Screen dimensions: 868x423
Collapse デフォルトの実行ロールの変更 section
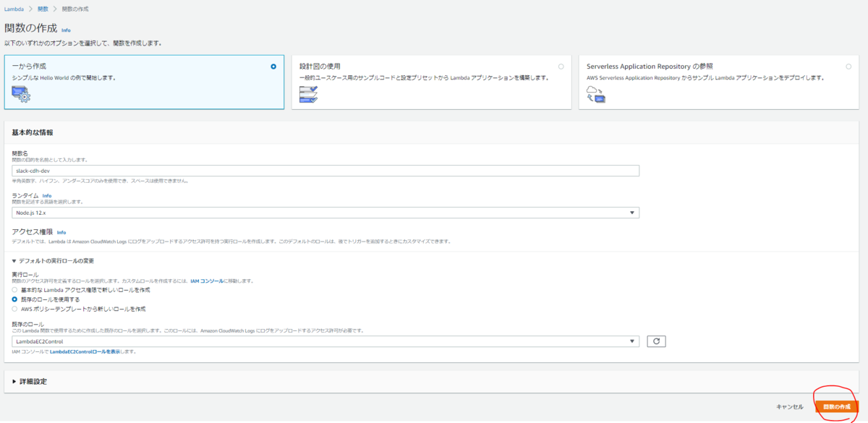(x=53, y=260)
